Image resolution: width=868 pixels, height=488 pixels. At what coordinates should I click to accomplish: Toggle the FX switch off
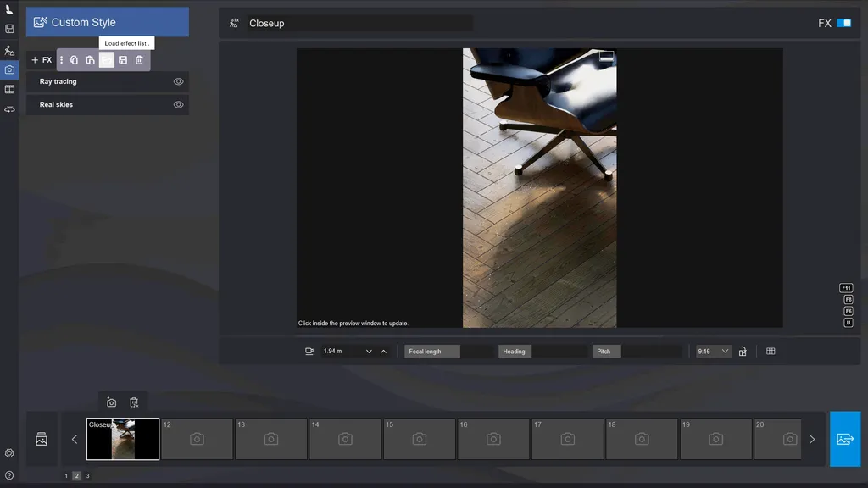(843, 23)
